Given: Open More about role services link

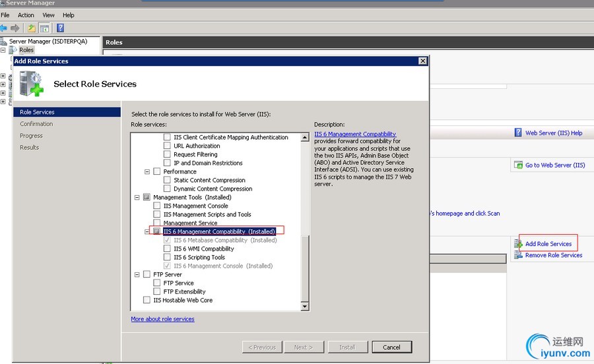Looking at the screenshot, I should click(162, 319).
